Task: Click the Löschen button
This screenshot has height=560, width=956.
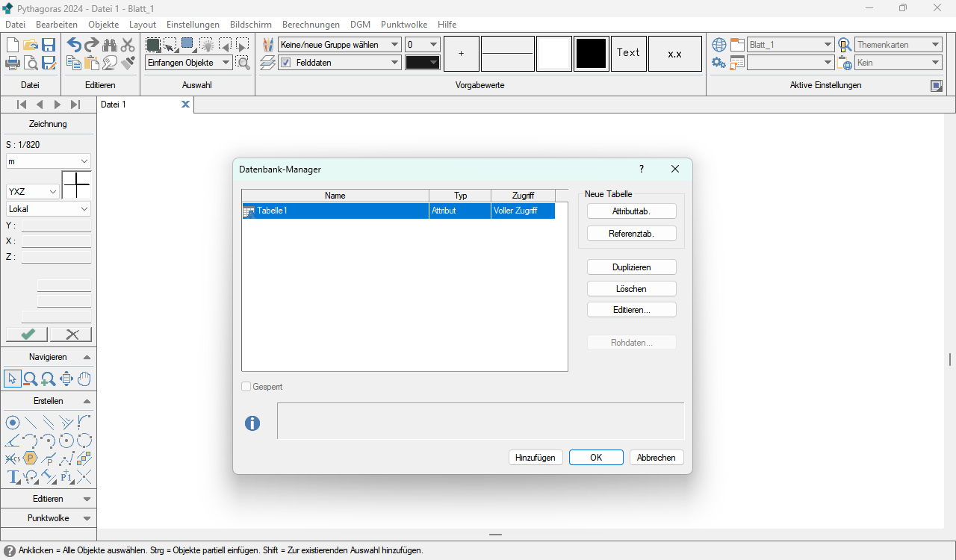Action: pos(632,288)
